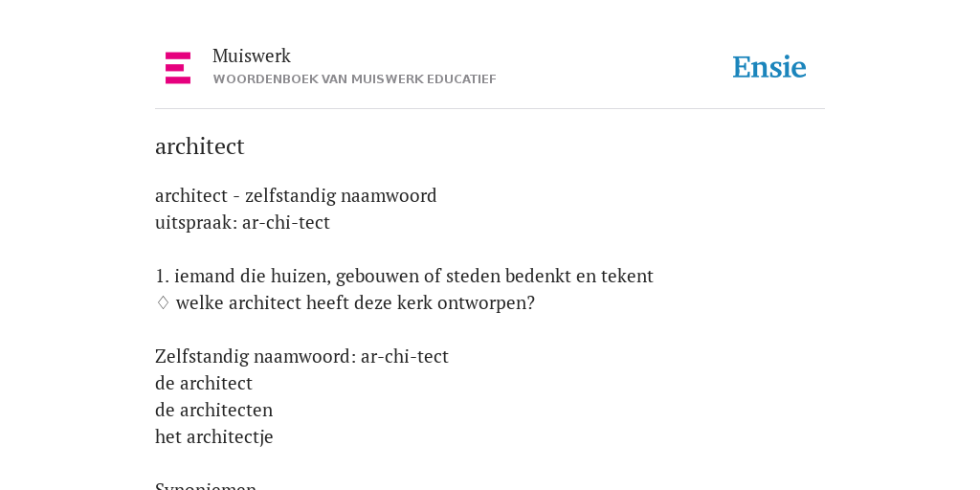The image size is (980, 490).
Task: Click the singular form 'de architect'
Action: click(x=204, y=383)
